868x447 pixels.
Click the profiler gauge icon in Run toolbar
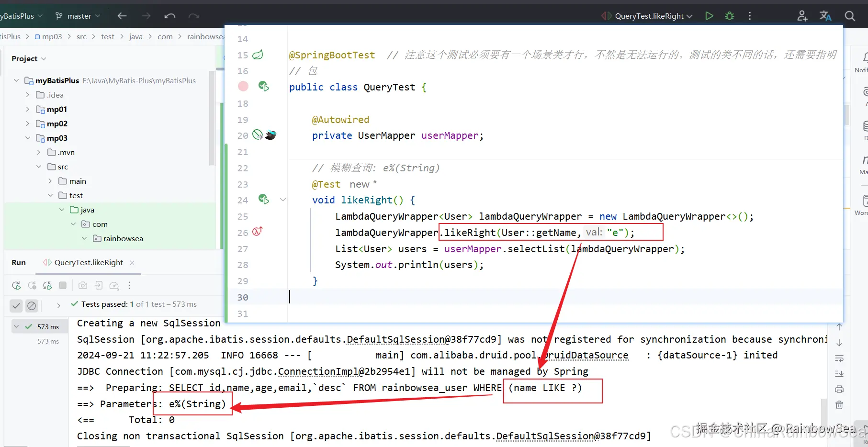coord(114,286)
